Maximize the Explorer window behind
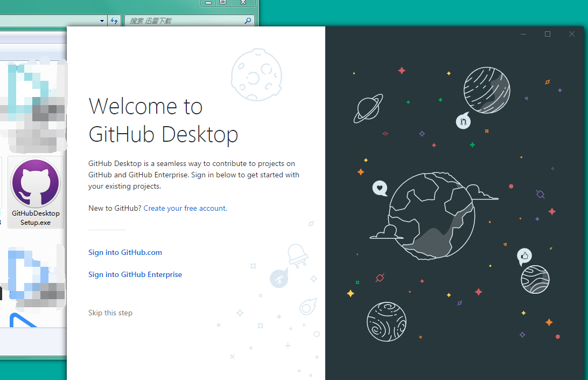The width and height of the screenshot is (588, 380). coord(223,2)
